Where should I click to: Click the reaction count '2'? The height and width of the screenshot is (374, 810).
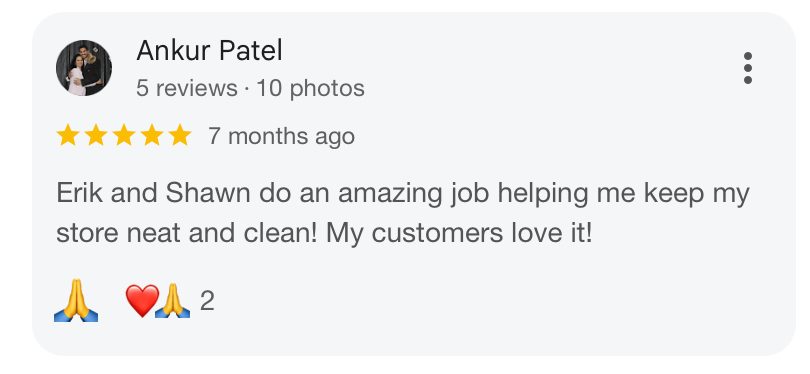(207, 301)
